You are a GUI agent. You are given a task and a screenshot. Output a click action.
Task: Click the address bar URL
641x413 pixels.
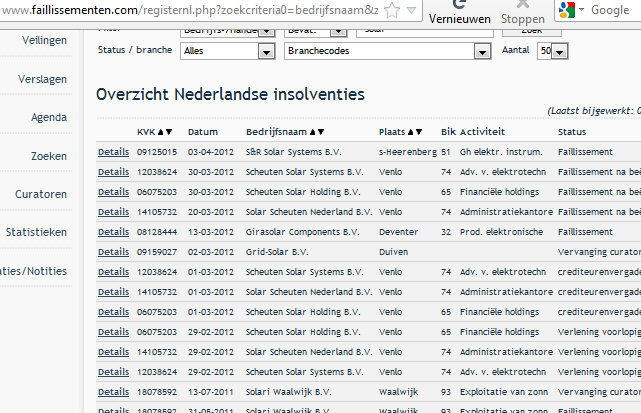pyautogui.click(x=190, y=10)
